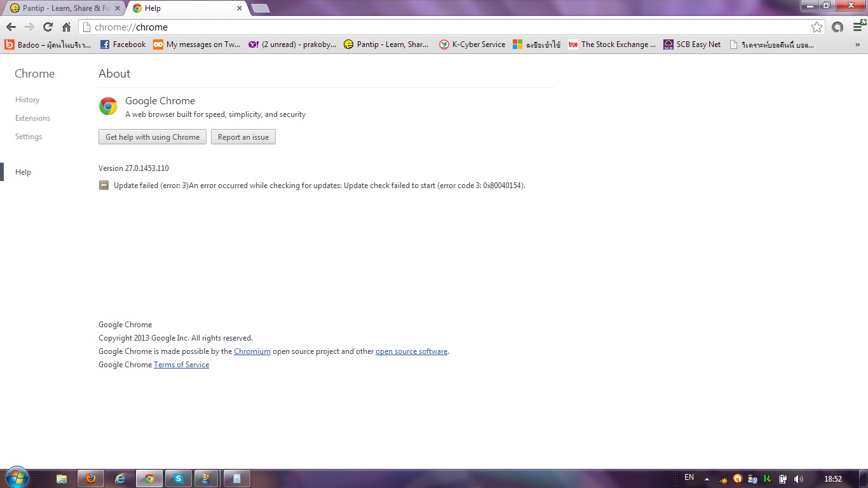Click the Version 27.0.1453.110 text
Screen dimensions: 868x488
[133, 168]
